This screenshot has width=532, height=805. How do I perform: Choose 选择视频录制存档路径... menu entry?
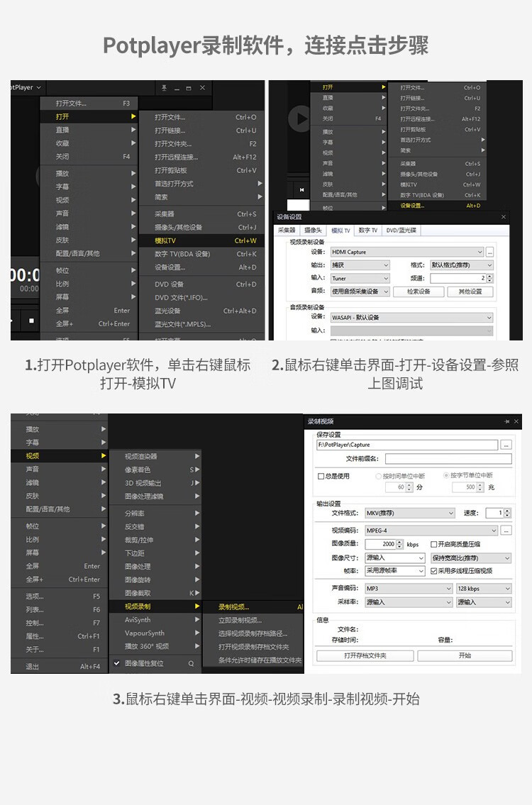coord(254,633)
